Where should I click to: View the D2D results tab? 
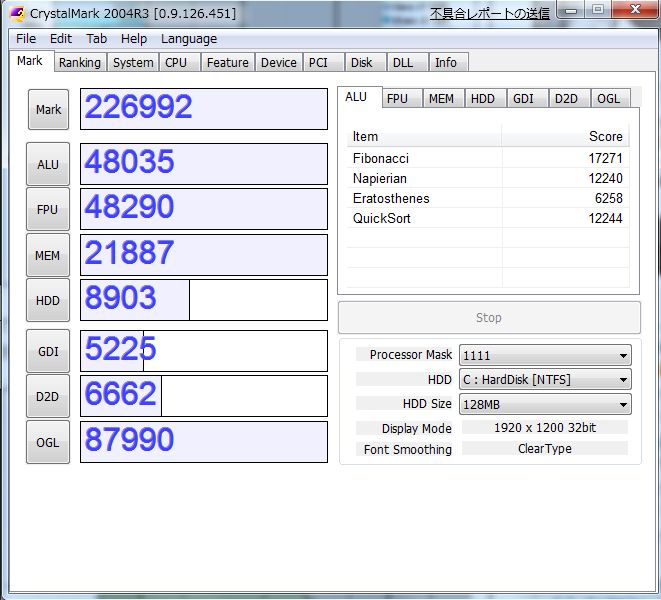(566, 98)
